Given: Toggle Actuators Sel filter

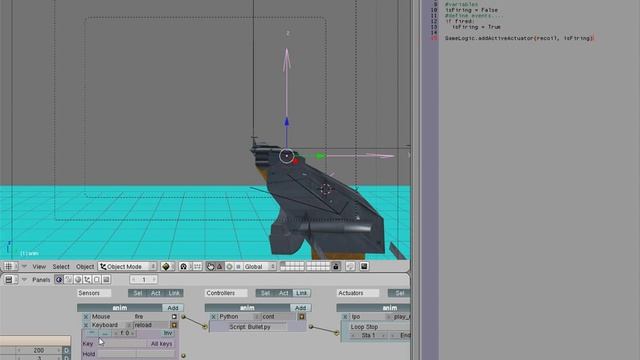Looking at the screenshot, I should click(399, 293).
